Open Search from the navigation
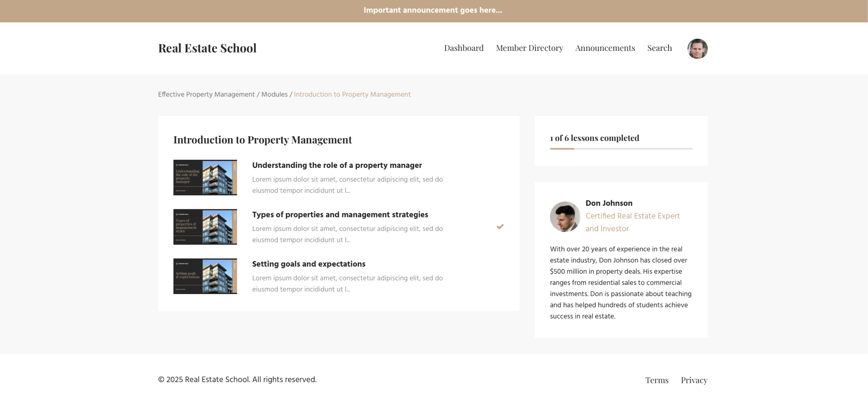Viewport: 868px width, 407px height. coord(659,48)
